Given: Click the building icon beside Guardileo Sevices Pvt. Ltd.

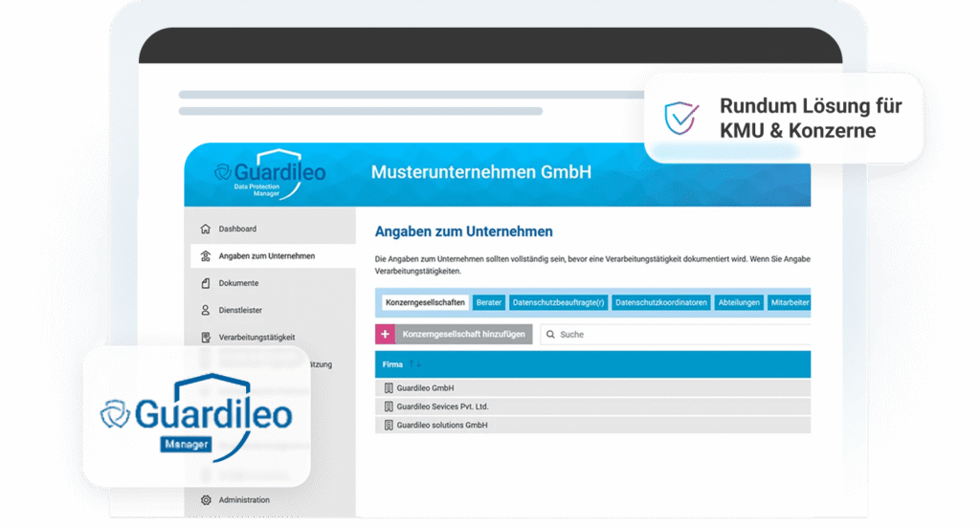Looking at the screenshot, I should pyautogui.click(x=389, y=406).
